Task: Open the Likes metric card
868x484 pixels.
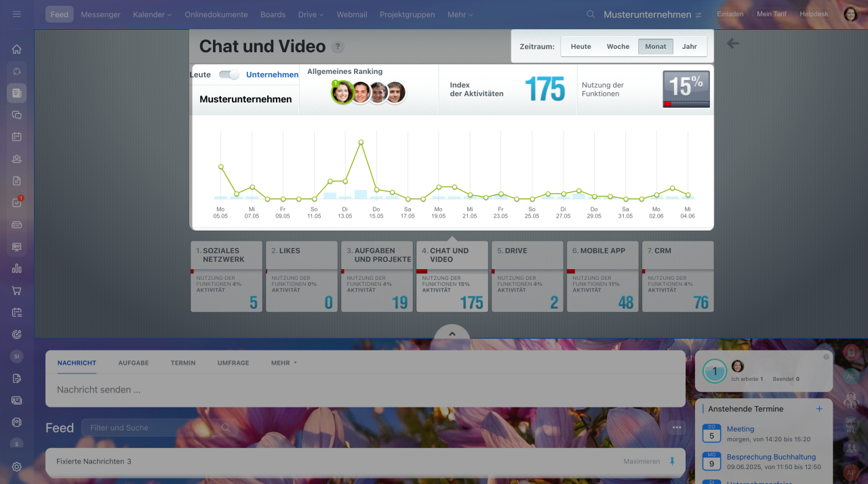Action: point(302,277)
